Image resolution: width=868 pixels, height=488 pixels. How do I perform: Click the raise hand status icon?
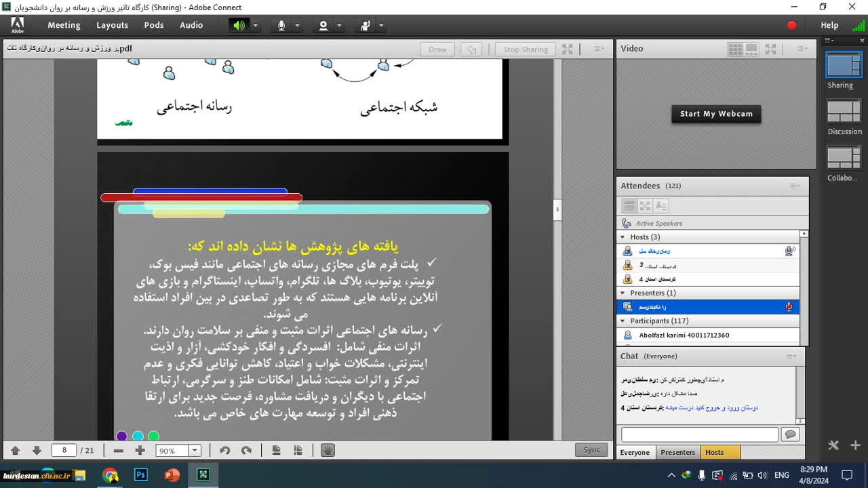(366, 26)
